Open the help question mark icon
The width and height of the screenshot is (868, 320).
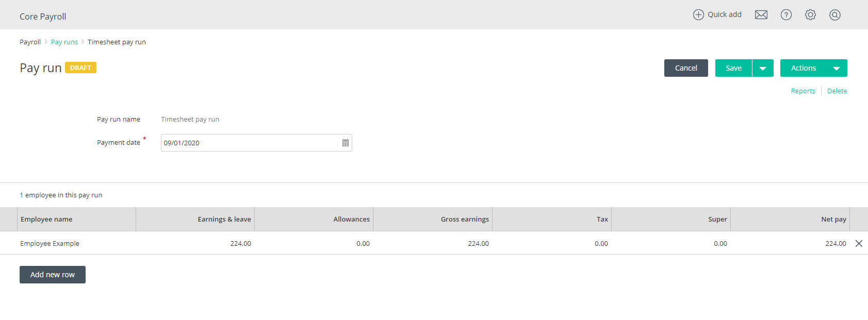(786, 15)
